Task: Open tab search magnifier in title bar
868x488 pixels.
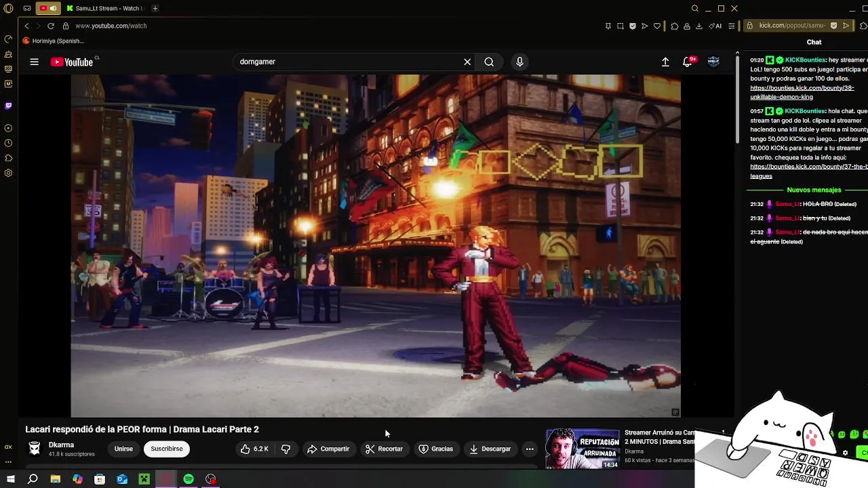Action: [695, 8]
